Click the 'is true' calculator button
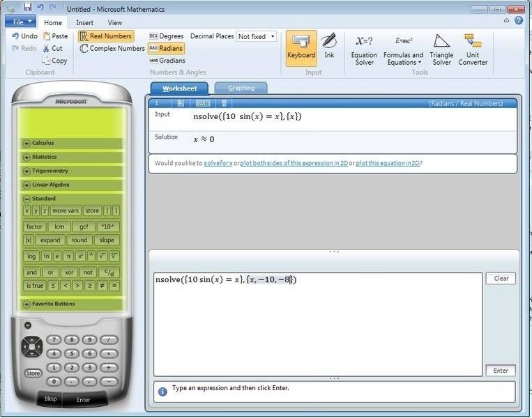 click(35, 286)
